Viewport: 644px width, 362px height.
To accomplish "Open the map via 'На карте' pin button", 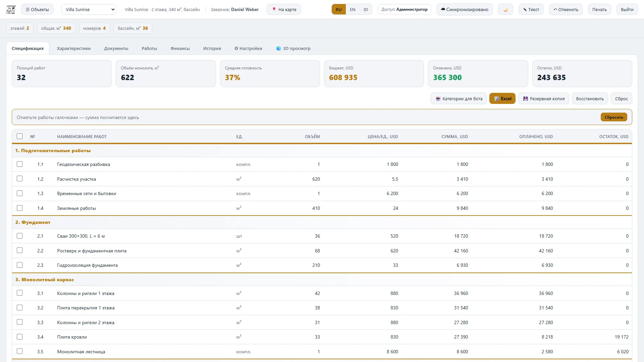I will (284, 9).
